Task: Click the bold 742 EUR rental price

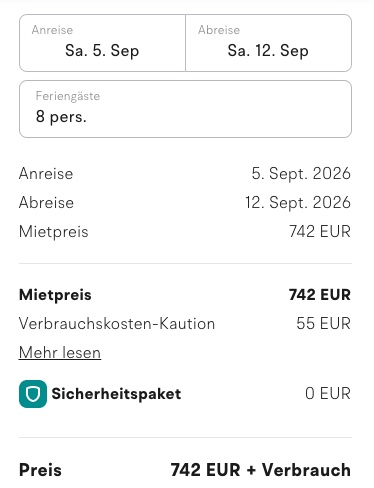Action: point(320,295)
